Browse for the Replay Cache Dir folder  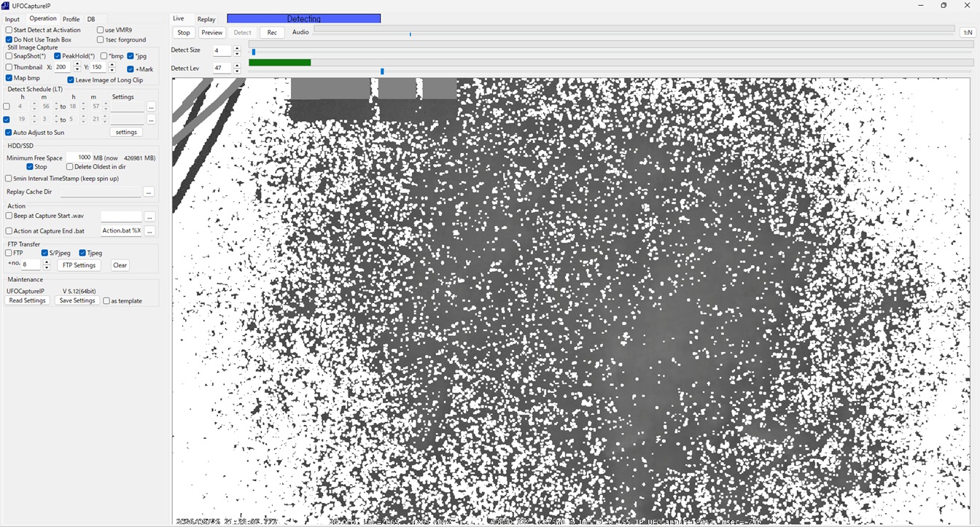[x=149, y=192]
